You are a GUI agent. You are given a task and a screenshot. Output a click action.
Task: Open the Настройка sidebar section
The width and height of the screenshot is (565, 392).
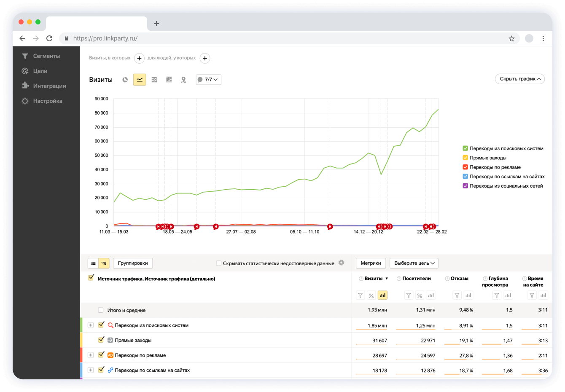(42, 101)
